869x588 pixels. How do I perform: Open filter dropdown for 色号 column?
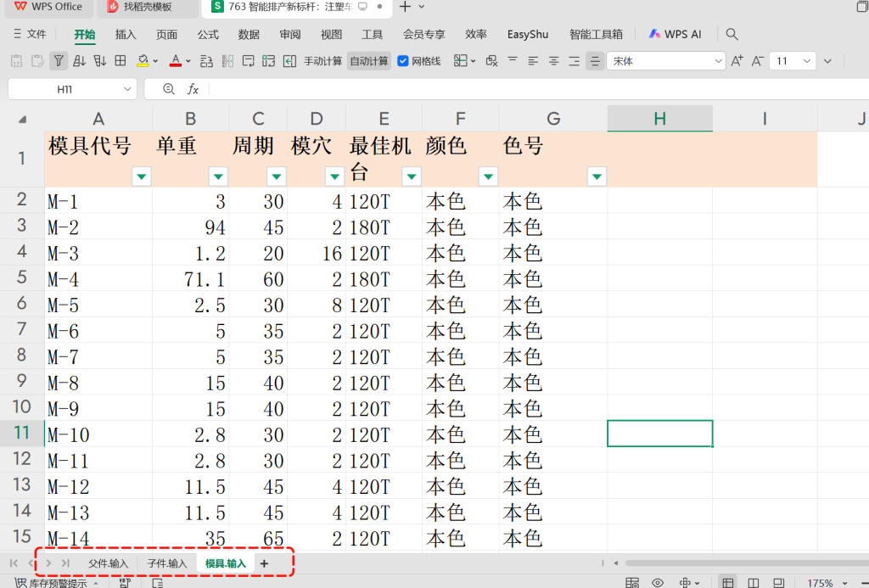(597, 176)
